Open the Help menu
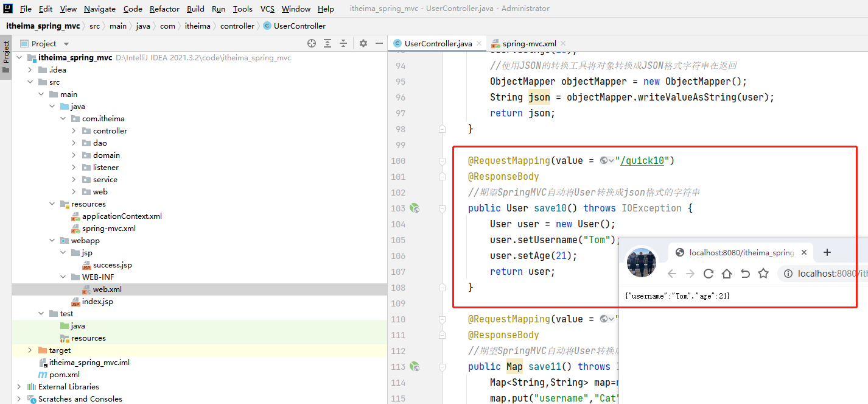This screenshot has width=868, height=404. tap(326, 9)
